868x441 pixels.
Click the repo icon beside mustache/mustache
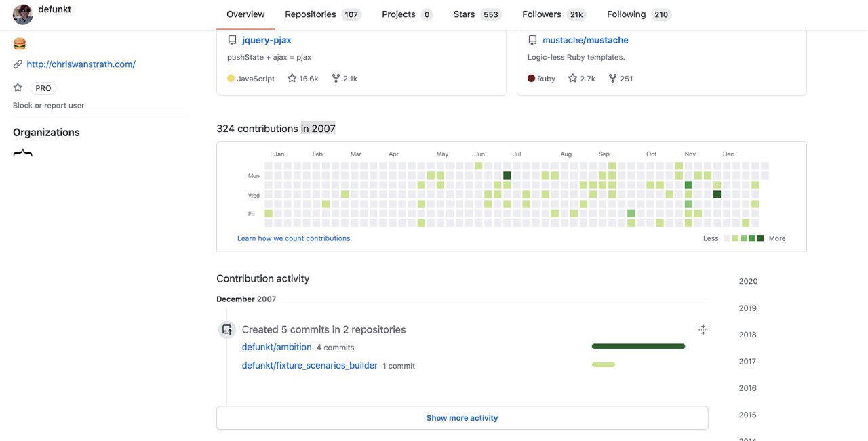coord(533,40)
